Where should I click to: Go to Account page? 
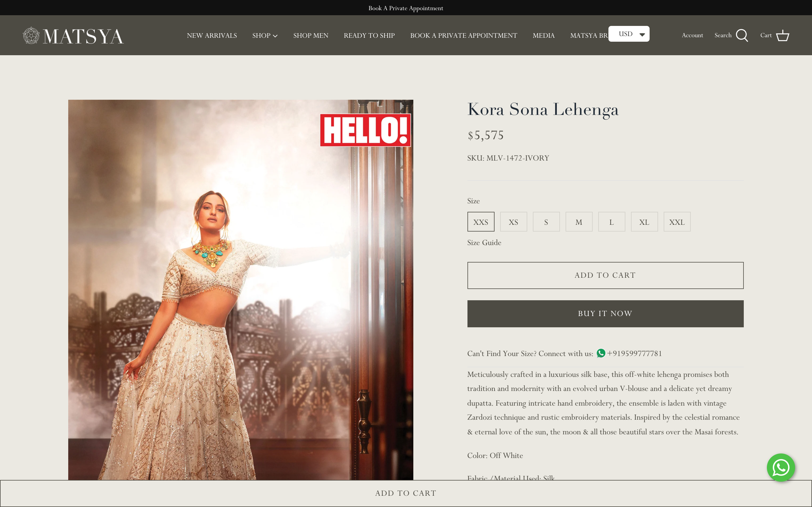(692, 35)
